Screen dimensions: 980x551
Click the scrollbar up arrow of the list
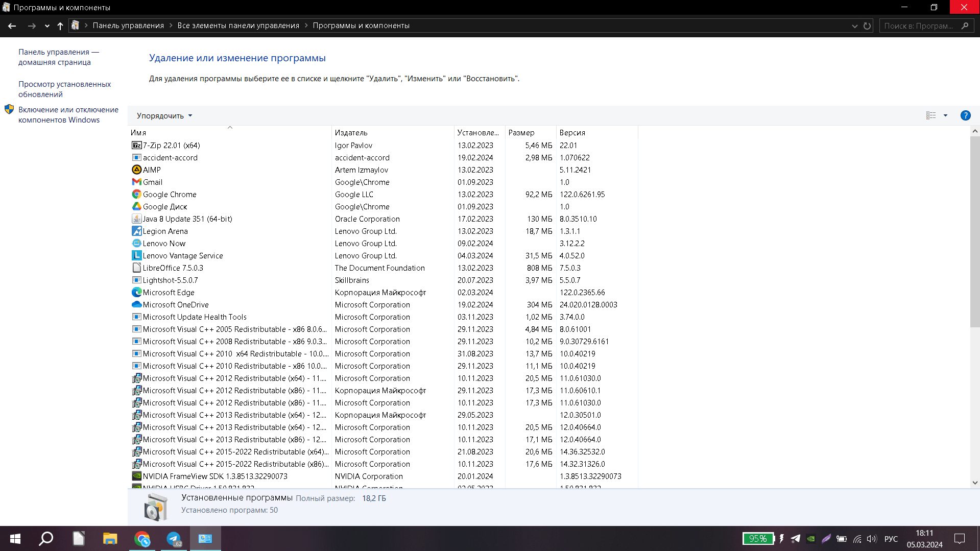(x=975, y=131)
